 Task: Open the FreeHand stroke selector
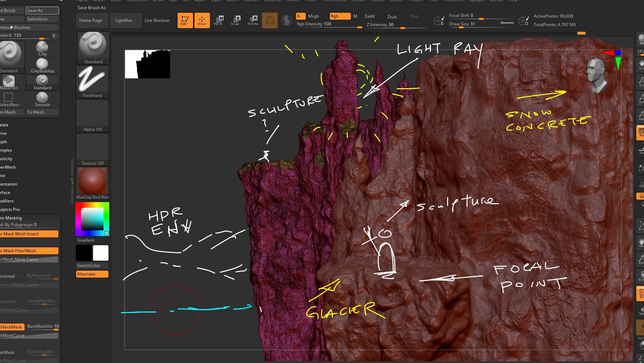[x=93, y=82]
